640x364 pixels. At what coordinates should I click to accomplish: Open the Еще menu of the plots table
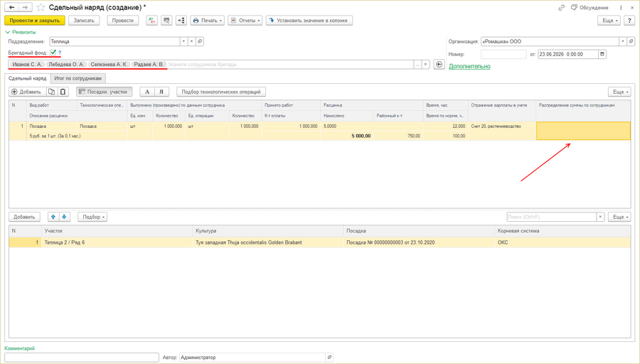[619, 217]
